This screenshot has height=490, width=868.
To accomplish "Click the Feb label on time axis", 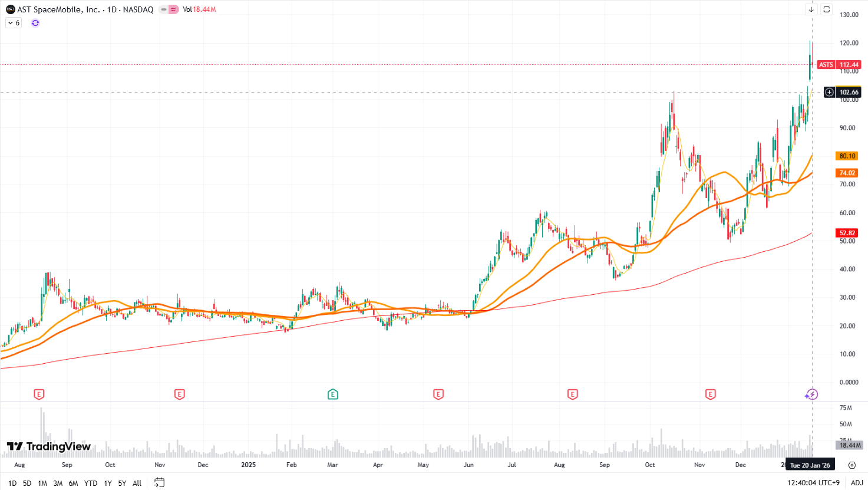I will click(291, 465).
